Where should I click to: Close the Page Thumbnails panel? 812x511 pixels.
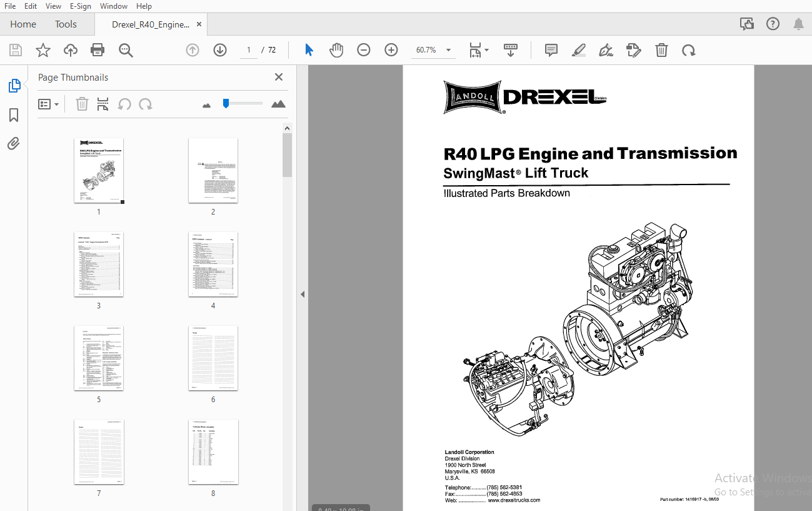coord(279,77)
